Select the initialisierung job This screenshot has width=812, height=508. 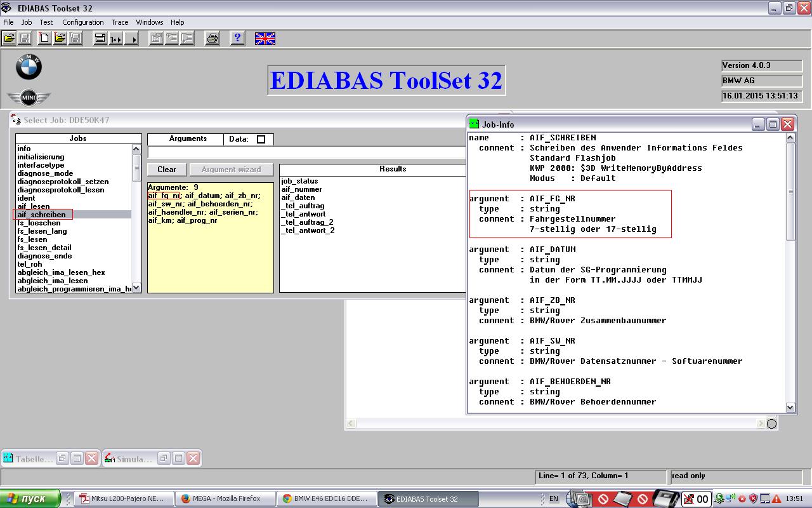[x=73, y=157]
